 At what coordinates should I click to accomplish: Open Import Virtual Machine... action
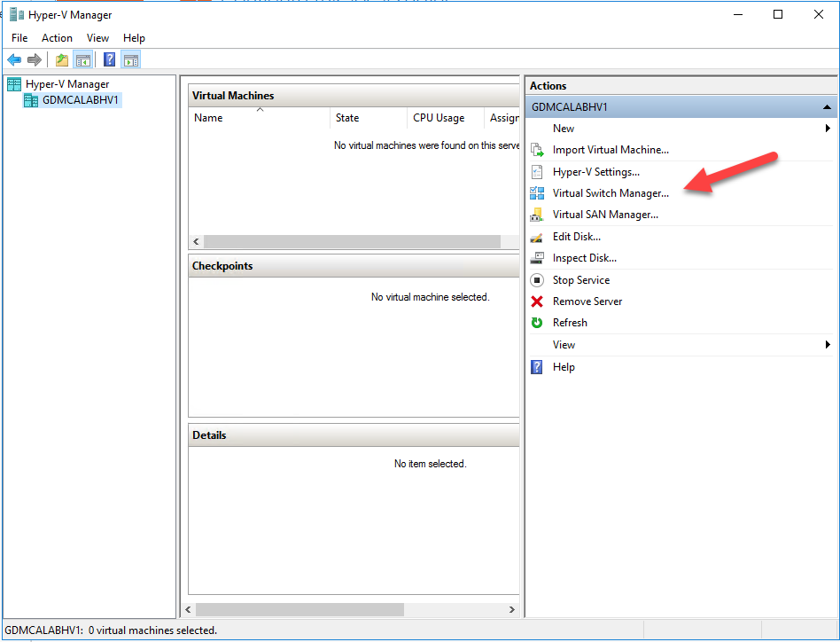point(611,150)
